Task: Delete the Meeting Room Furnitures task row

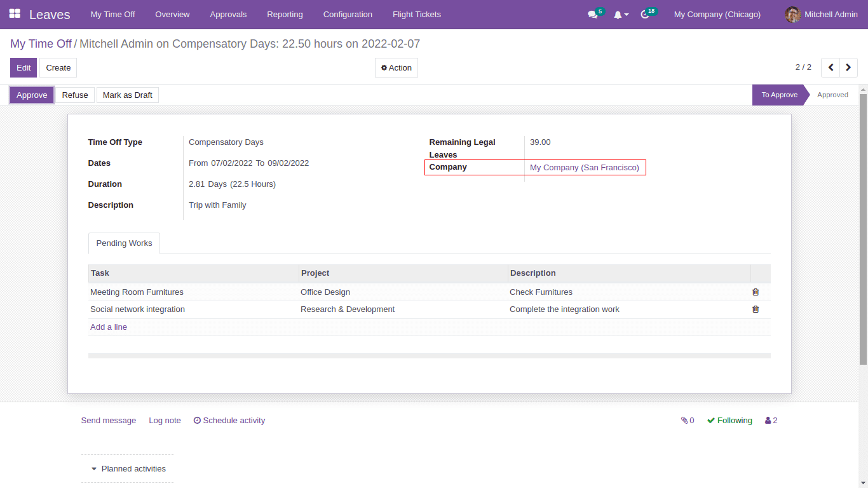Action: [755, 292]
